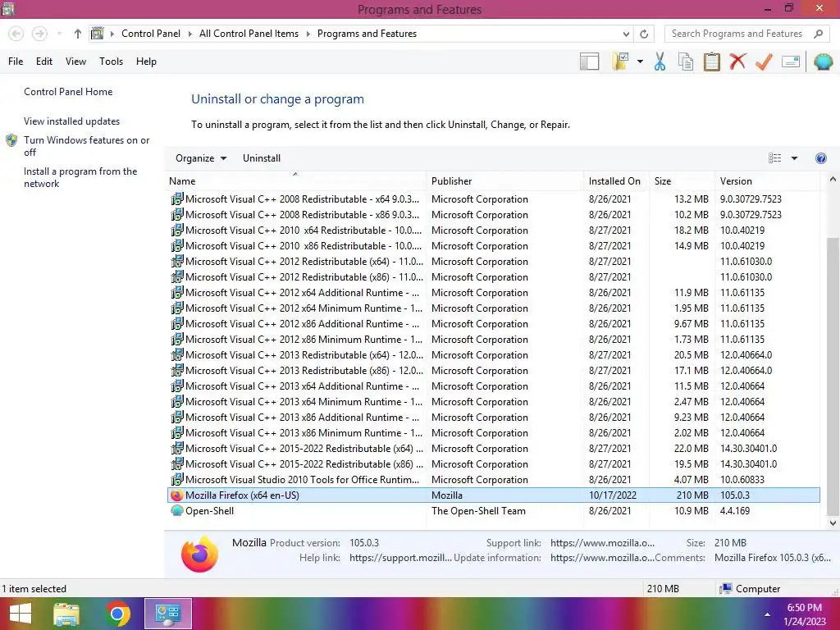Click the red X Delete toolbar icon
840x630 pixels.
(x=737, y=62)
